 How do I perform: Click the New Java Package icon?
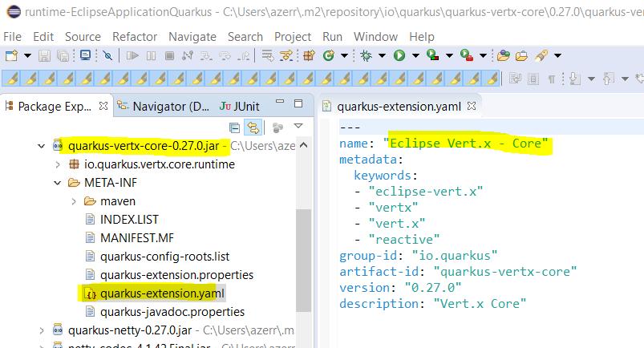tap(309, 55)
